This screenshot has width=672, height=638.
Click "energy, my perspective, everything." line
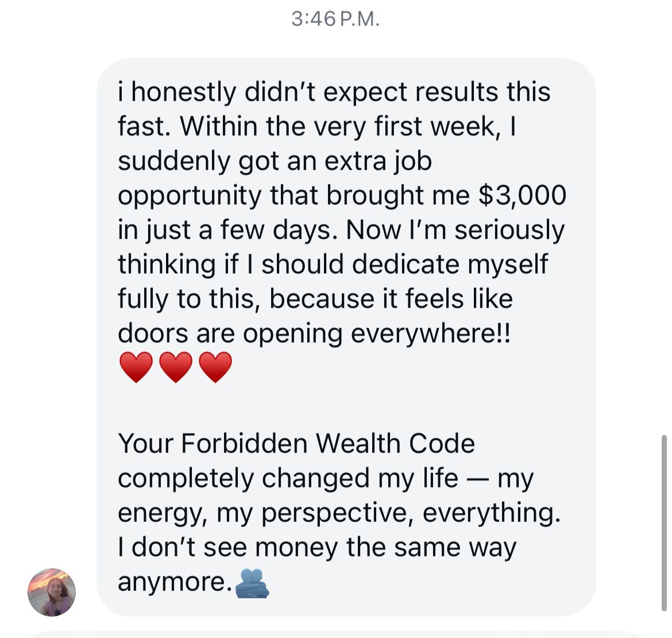coord(338,513)
